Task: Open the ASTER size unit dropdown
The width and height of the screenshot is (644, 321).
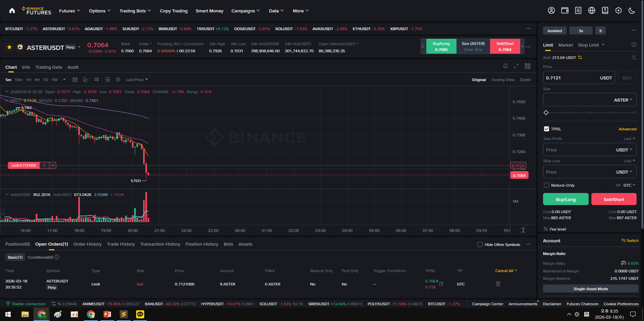Action: [x=623, y=100]
